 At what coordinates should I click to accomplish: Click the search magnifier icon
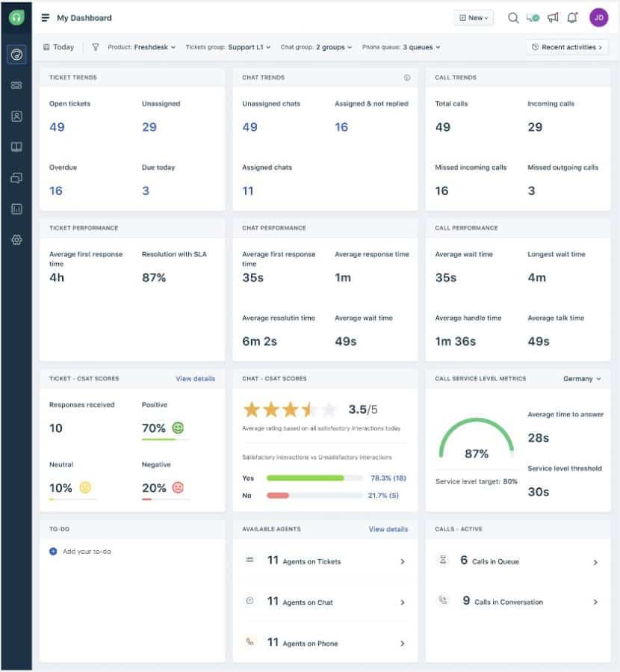click(x=512, y=17)
